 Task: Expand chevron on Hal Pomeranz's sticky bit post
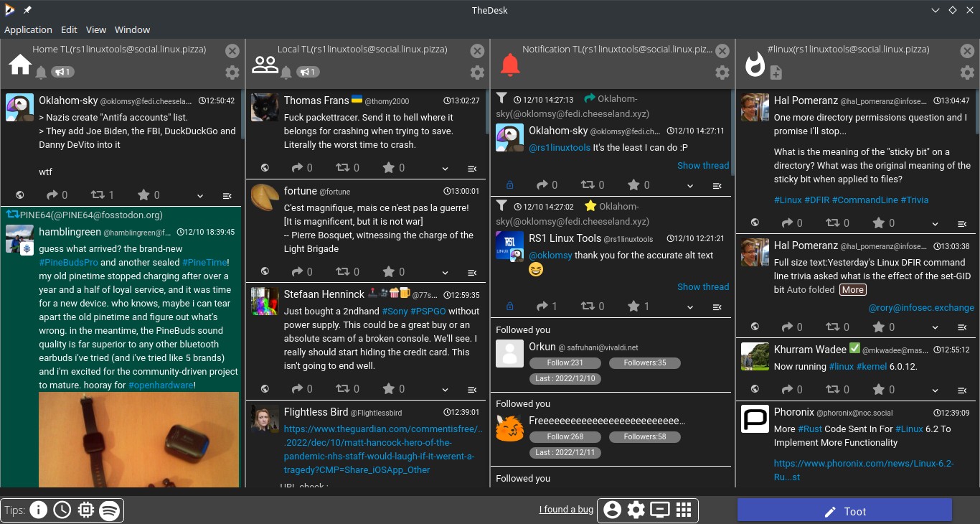tap(935, 223)
